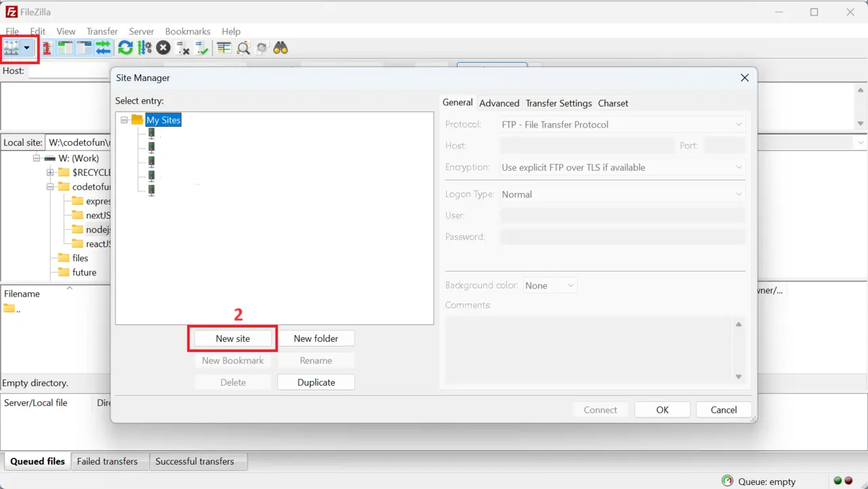Select the My Sites tree entry
Screen dimensions: 868x489
click(164, 120)
